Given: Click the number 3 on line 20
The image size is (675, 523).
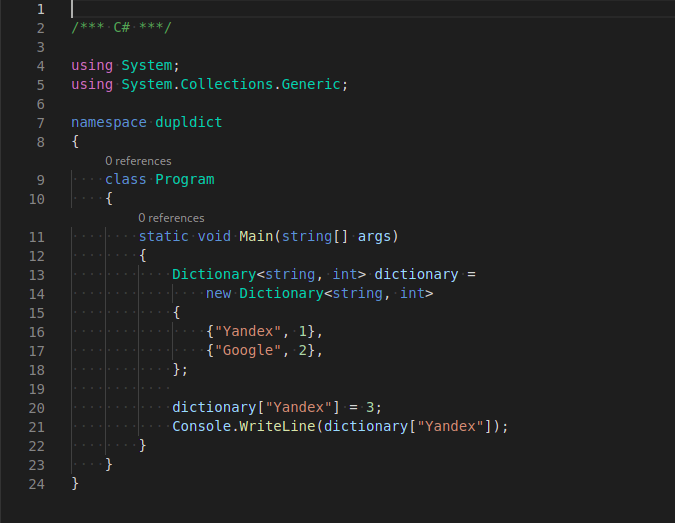Looking at the screenshot, I should click(x=370, y=407).
